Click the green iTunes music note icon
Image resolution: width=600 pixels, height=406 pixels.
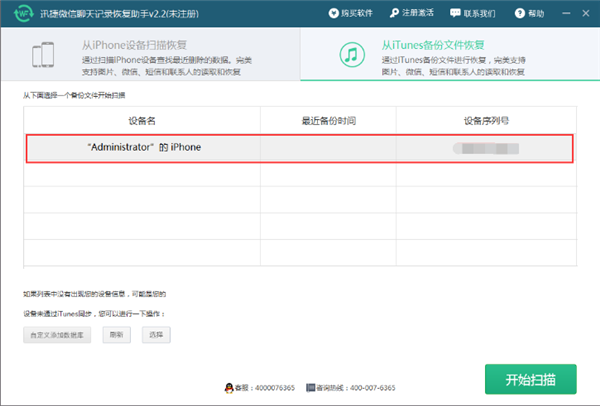tap(350, 55)
